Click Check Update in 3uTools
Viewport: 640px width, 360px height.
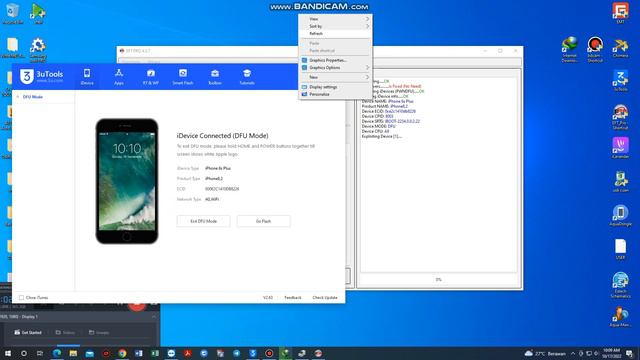[325, 298]
